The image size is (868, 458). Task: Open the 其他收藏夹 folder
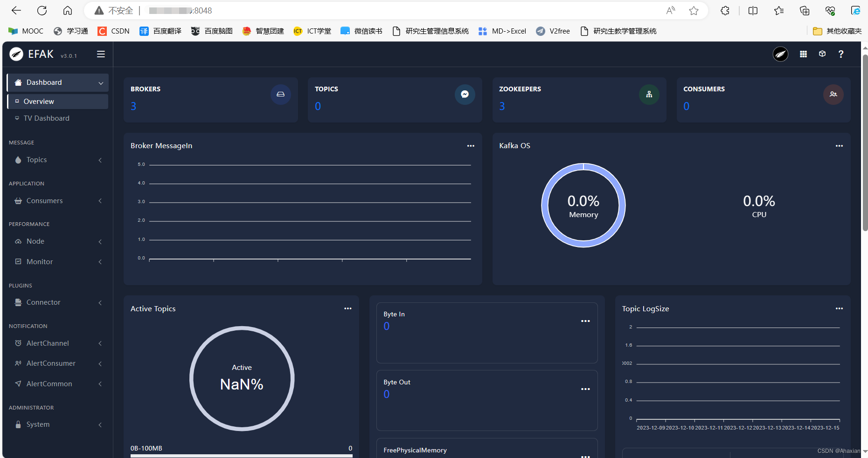click(837, 31)
